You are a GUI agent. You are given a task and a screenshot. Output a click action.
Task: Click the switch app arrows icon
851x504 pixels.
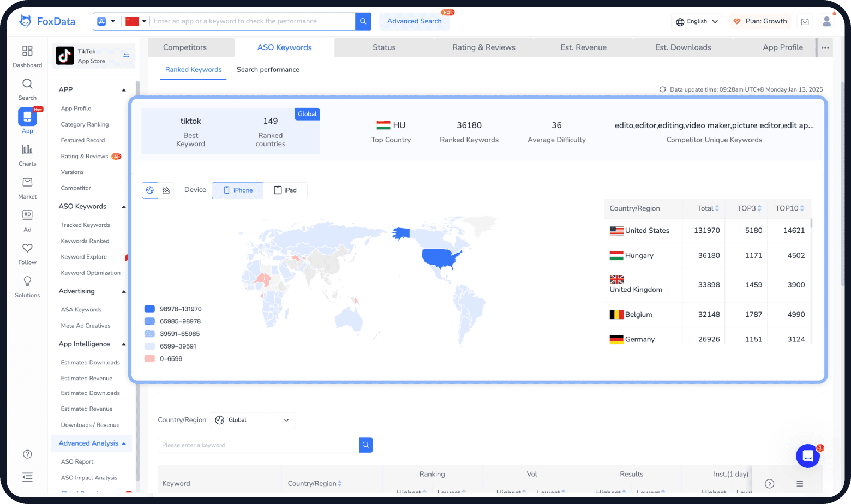126,56
